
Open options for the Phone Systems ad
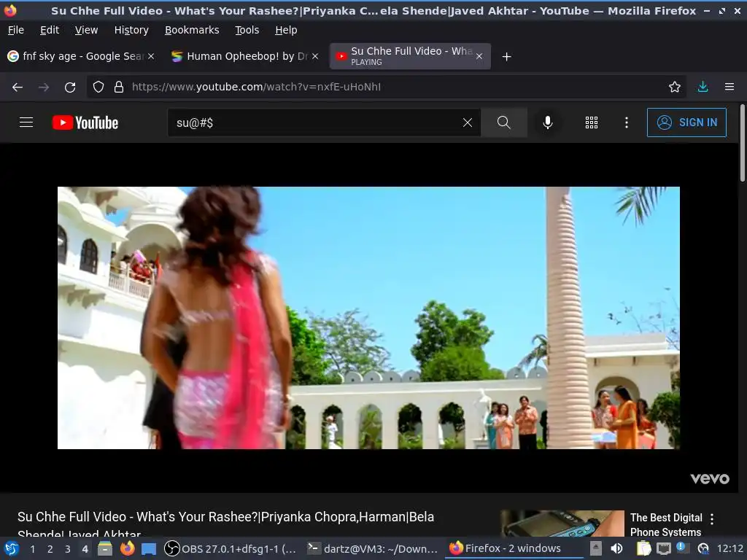coord(712,518)
